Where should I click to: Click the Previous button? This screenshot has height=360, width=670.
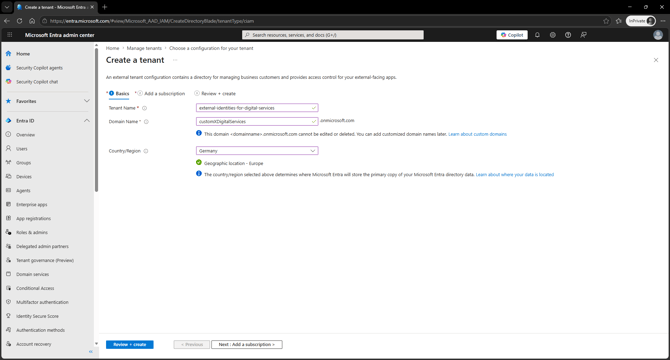(x=191, y=345)
